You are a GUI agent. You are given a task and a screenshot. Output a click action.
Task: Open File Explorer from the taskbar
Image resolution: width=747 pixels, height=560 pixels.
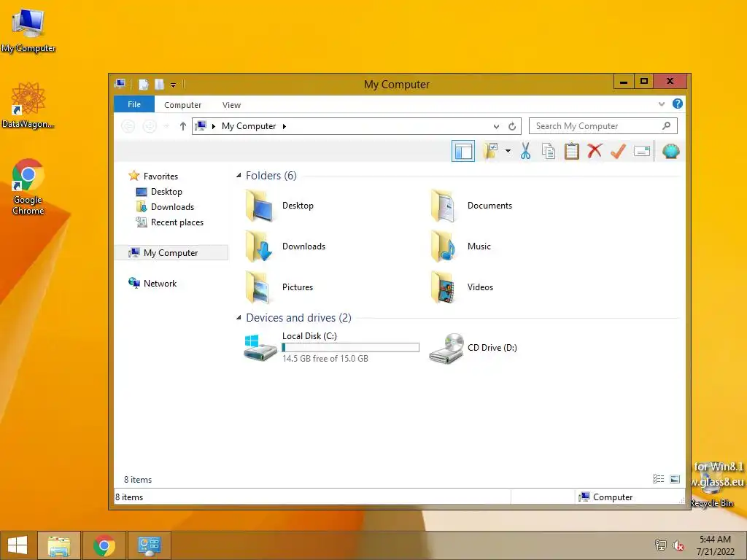pos(58,545)
